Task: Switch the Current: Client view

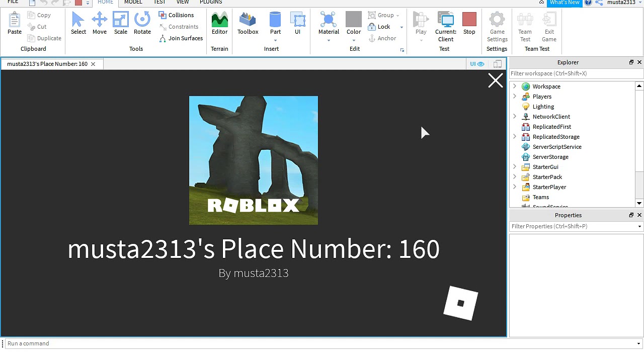Action: [x=446, y=28]
